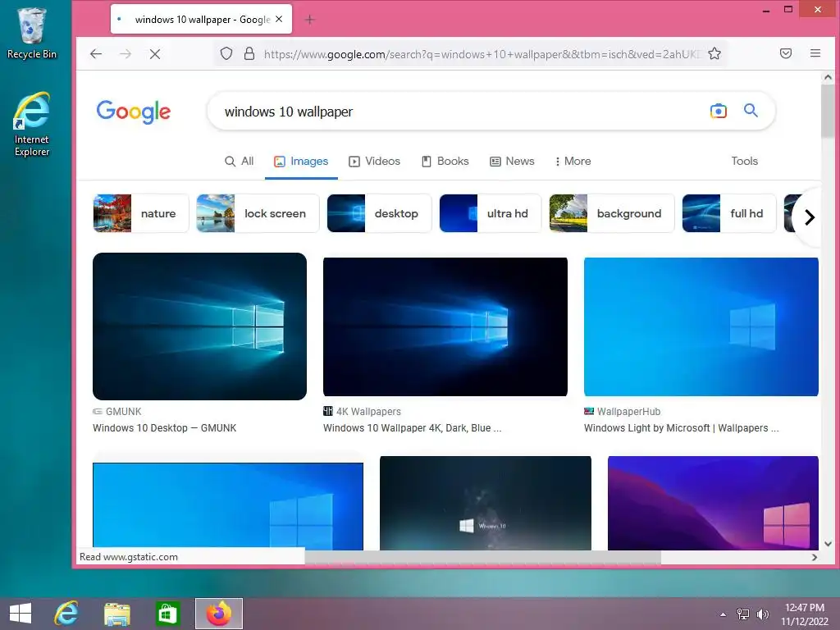Click the vertical scrollbar up arrow
The height and width of the screenshot is (630, 840).
(x=829, y=77)
